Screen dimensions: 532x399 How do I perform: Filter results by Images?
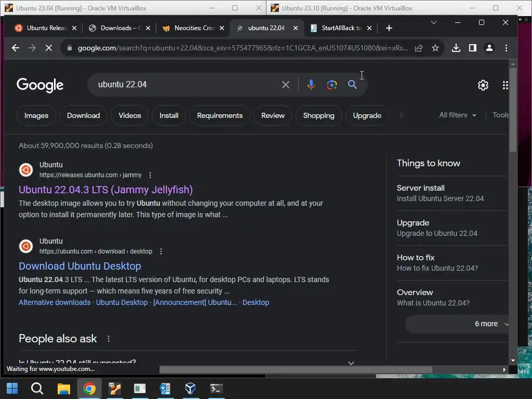pos(36,116)
